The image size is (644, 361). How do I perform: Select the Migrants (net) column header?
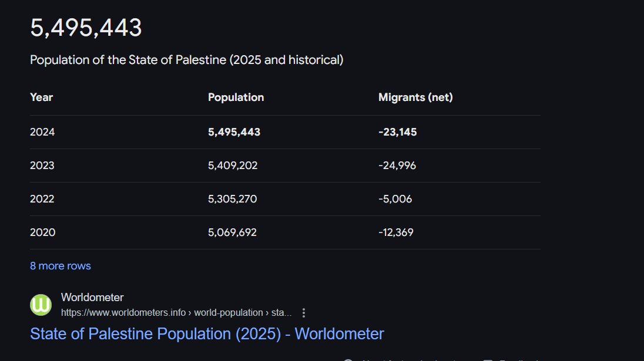coord(415,97)
